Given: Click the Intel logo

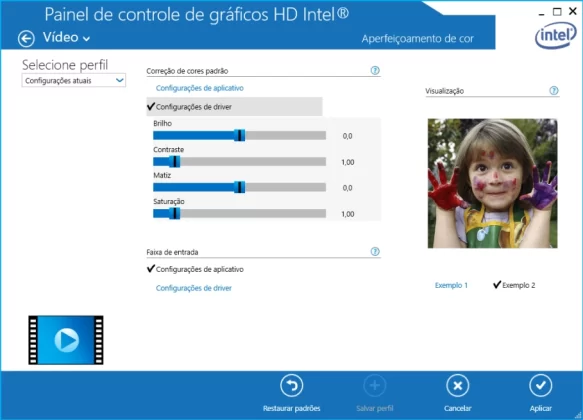Looking at the screenshot, I should [555, 35].
